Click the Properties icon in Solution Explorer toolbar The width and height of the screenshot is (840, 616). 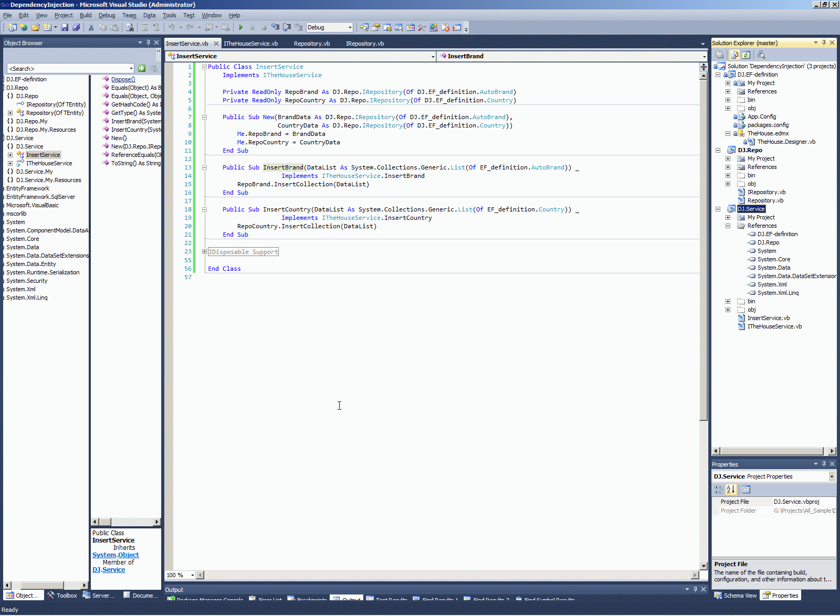coord(720,55)
